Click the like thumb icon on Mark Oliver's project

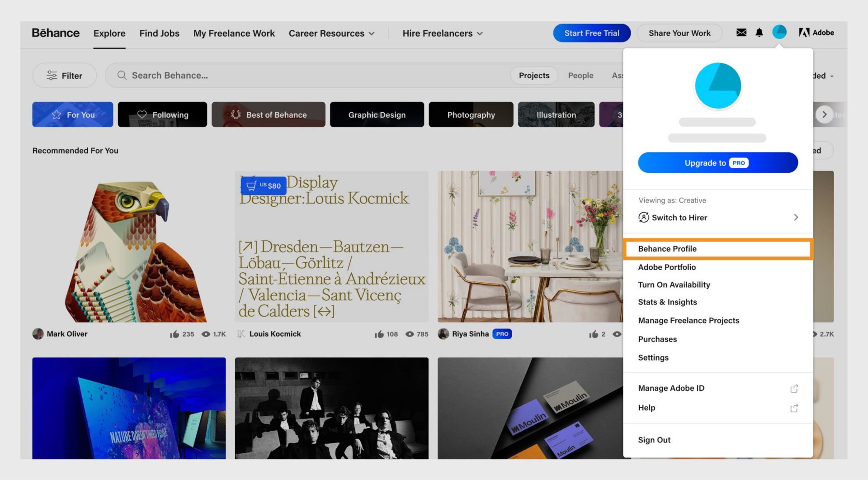[x=175, y=334]
